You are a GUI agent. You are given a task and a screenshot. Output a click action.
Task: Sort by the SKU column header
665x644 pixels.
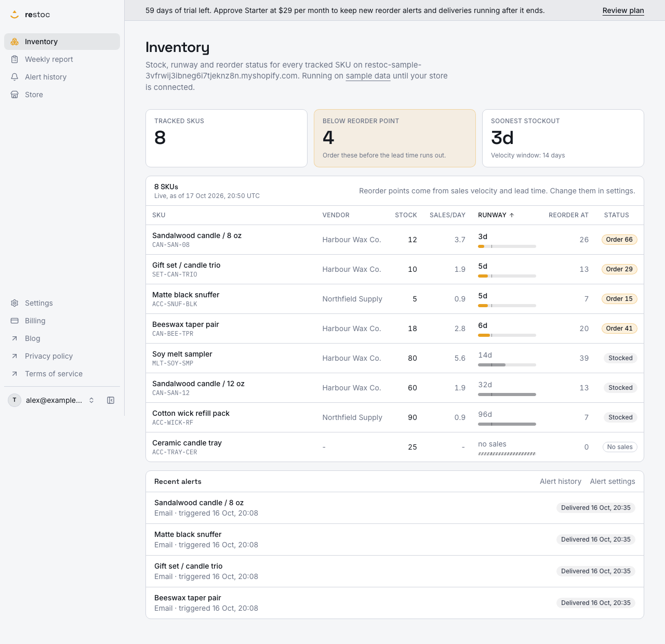pyautogui.click(x=159, y=215)
